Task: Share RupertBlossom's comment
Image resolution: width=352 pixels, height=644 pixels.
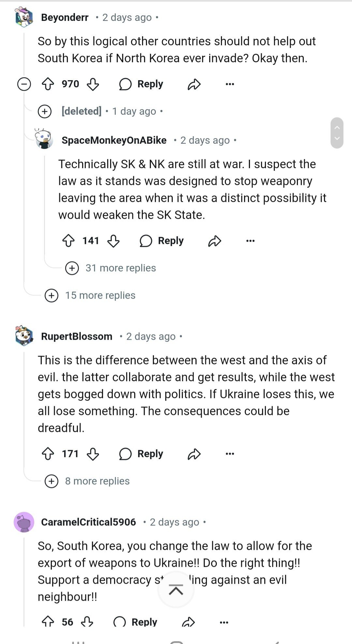Action: click(x=194, y=454)
